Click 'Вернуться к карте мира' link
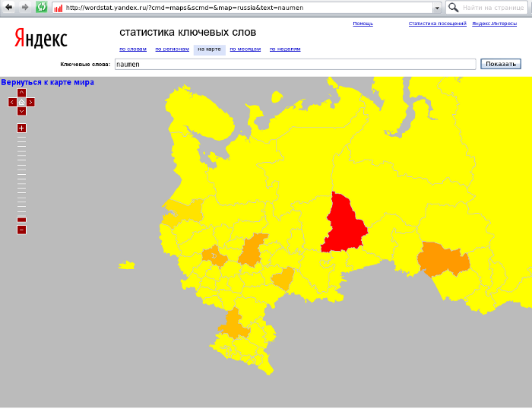This screenshot has height=409, width=532. click(47, 82)
